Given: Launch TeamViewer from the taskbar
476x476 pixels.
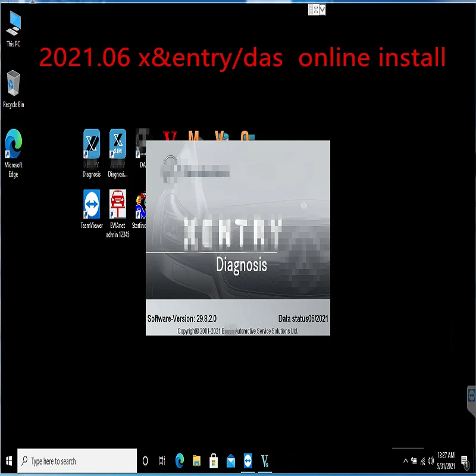Looking at the screenshot, I should pos(248,460).
